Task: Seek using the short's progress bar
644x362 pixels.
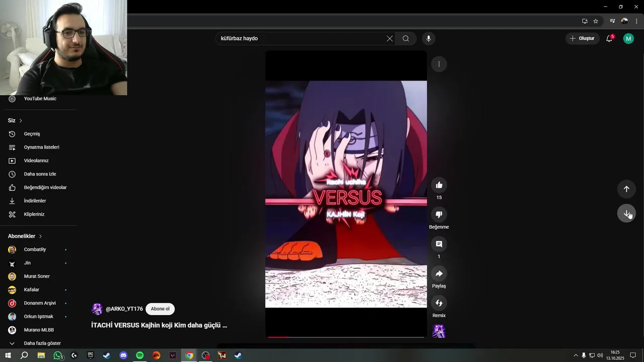Action: click(346, 337)
